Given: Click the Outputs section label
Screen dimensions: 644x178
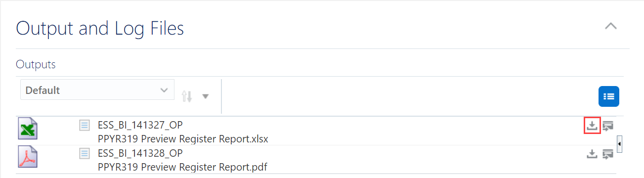Looking at the screenshot, I should (36, 64).
